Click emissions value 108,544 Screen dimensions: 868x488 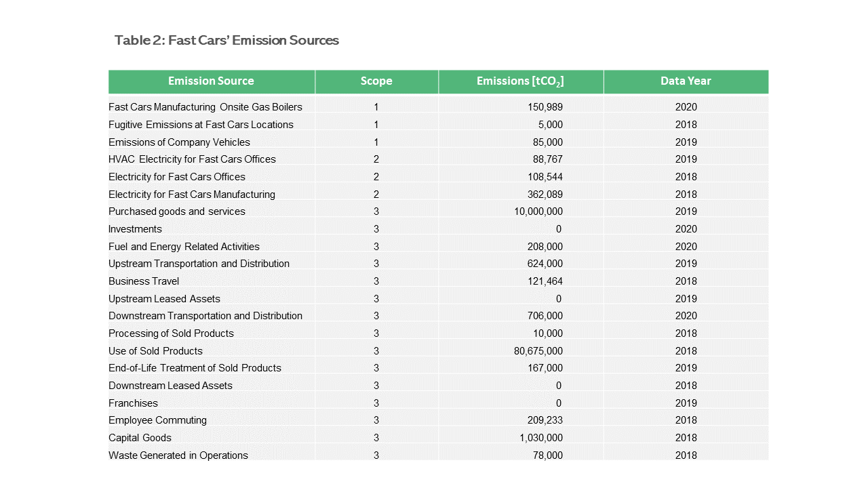coord(545,177)
